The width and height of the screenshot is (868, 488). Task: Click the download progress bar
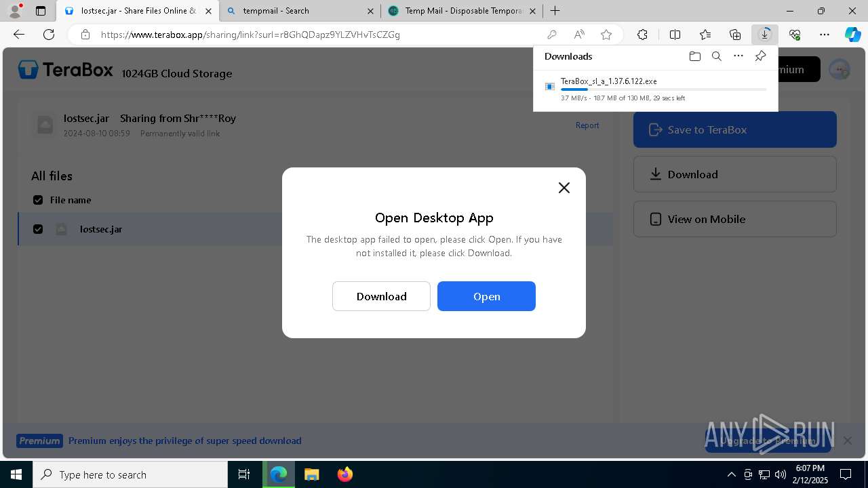click(663, 89)
